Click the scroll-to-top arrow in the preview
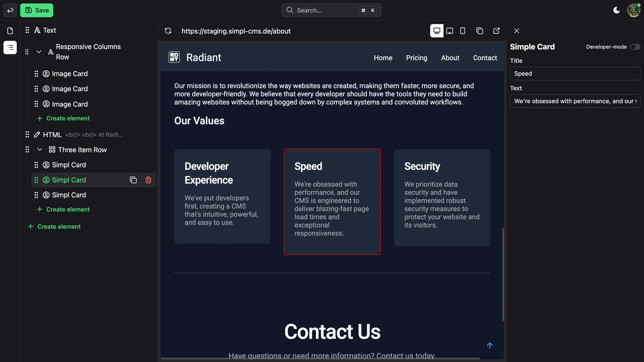Image resolution: width=644 pixels, height=362 pixels. (490, 345)
